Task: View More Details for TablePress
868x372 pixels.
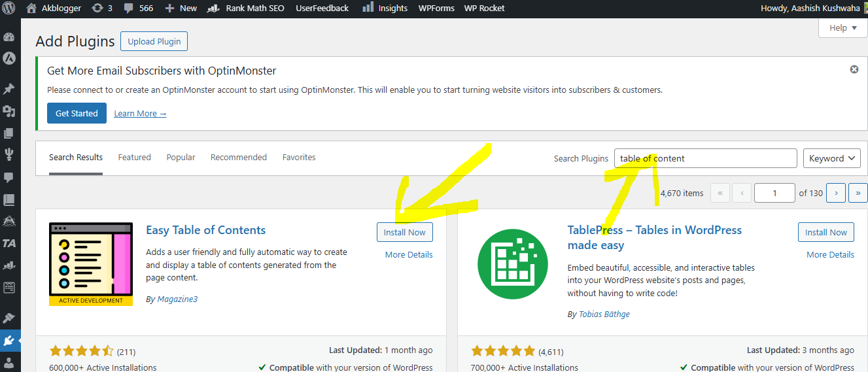Action: 830,254
